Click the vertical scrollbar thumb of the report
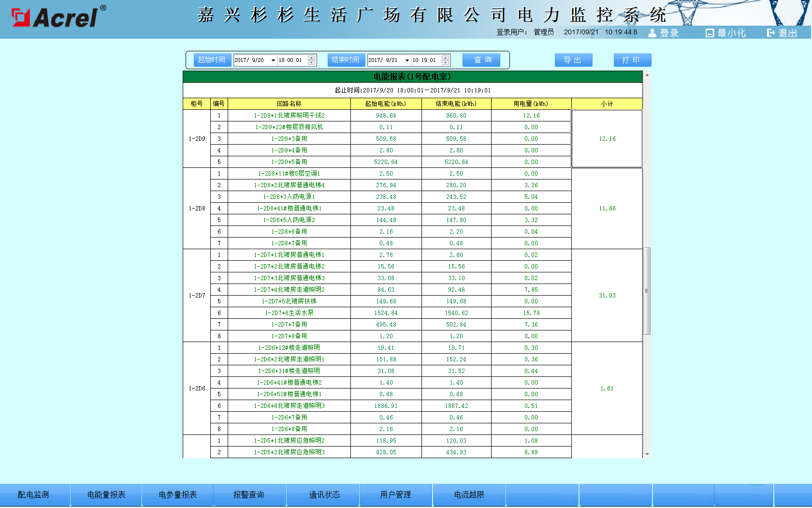 click(x=647, y=291)
